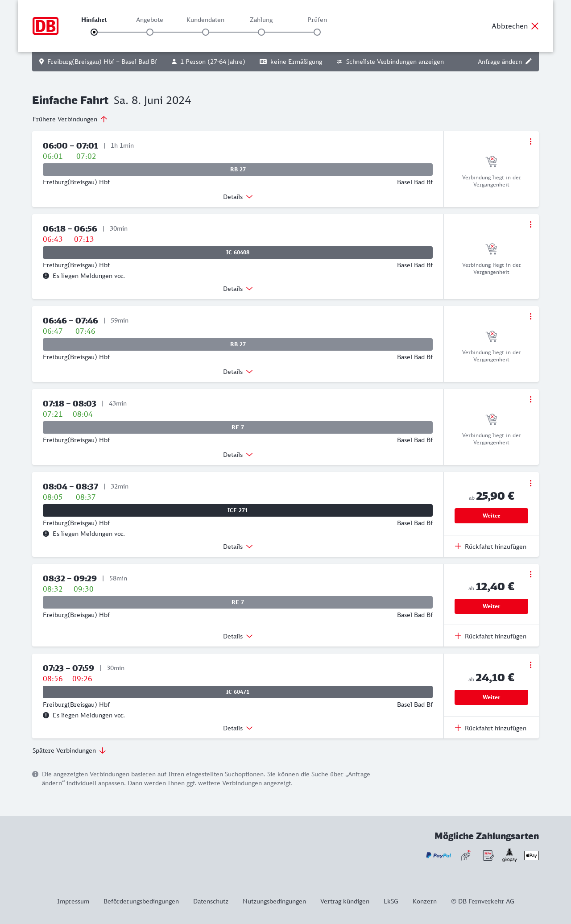Expand Details for IC 60408 connection
Screen dimensions: 571x924
(x=238, y=289)
